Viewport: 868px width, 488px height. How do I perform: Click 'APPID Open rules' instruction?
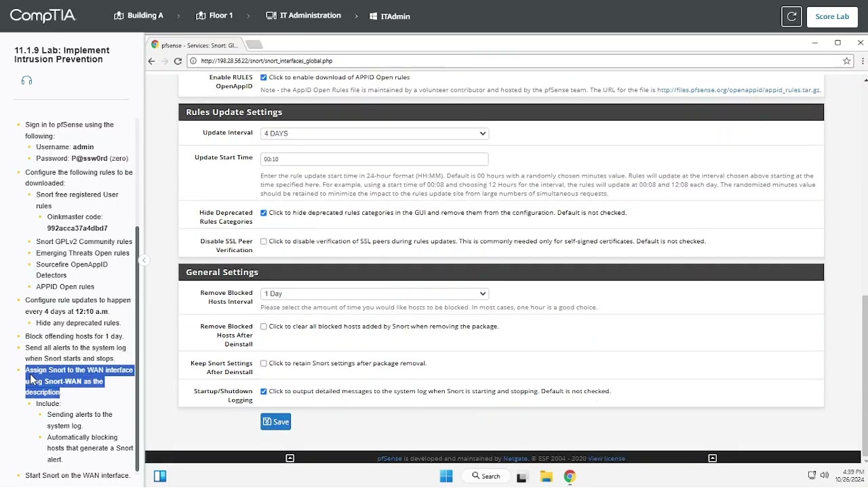tap(65, 287)
